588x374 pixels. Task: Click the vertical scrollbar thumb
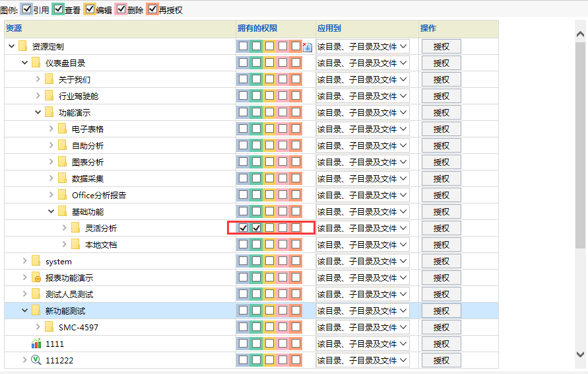[x=580, y=145]
